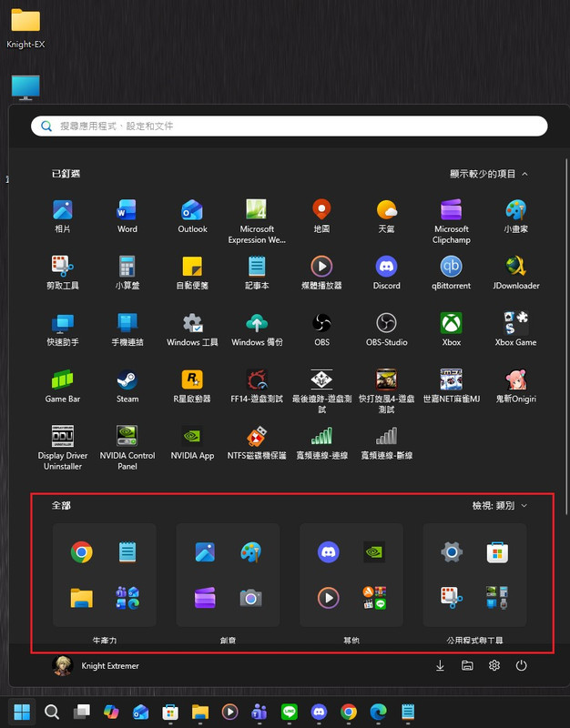Image resolution: width=570 pixels, height=728 pixels.
Task: Click the Windows Start button on taskbar
Action: (x=22, y=712)
